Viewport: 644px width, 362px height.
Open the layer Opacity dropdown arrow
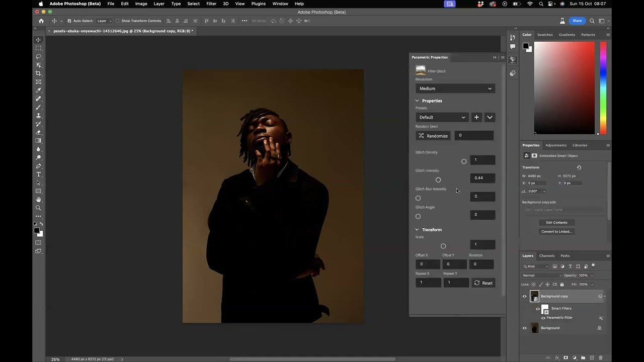click(x=592, y=276)
